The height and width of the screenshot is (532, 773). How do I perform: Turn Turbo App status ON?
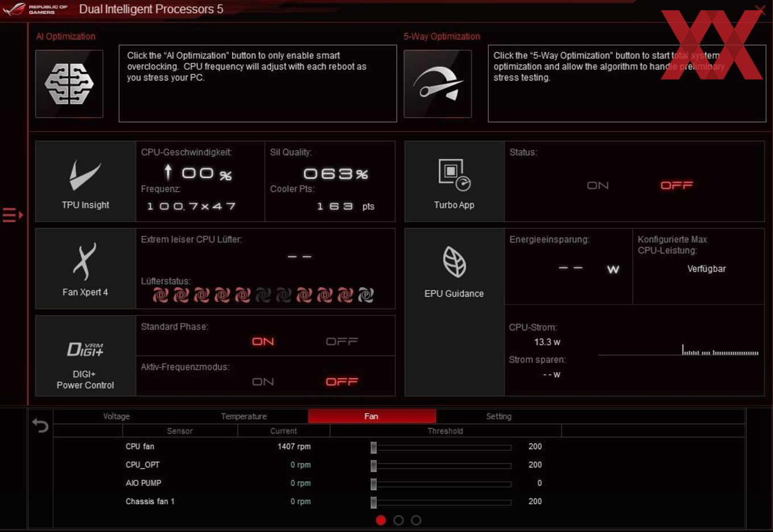coord(598,185)
